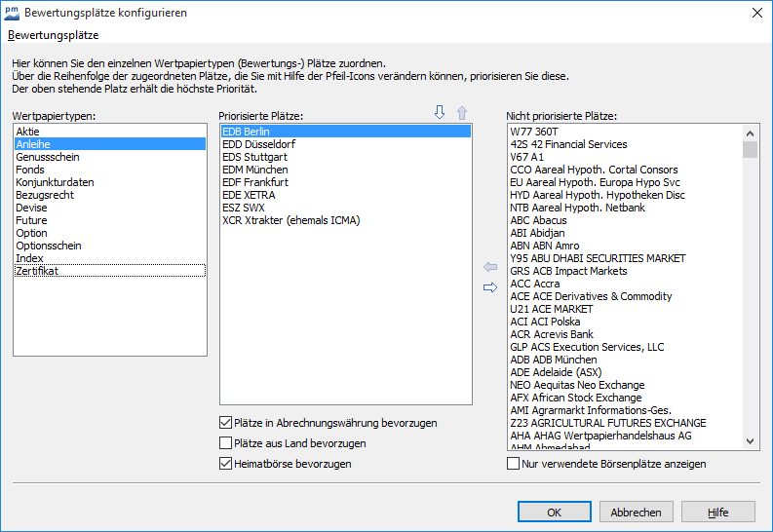Select Aktie in Wertpapiertypen list

(28, 131)
